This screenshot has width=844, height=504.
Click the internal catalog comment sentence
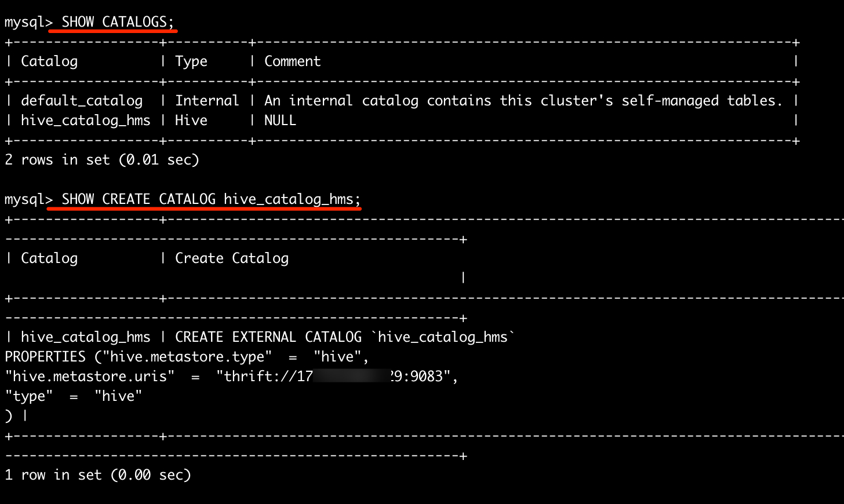[523, 101]
